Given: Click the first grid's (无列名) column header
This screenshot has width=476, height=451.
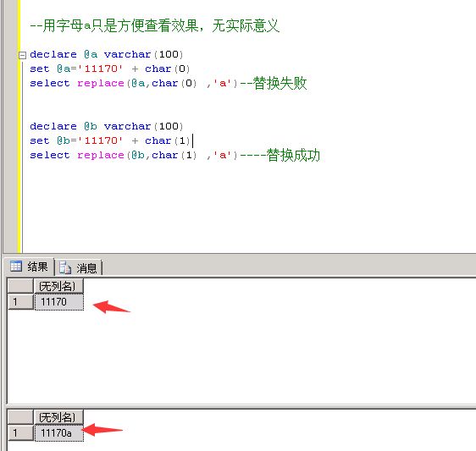Looking at the screenshot, I should point(58,286).
